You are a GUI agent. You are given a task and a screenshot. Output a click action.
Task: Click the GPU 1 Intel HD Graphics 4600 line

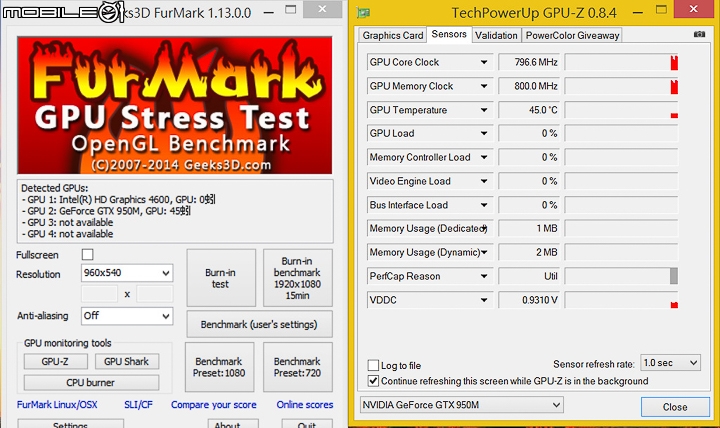(x=118, y=199)
